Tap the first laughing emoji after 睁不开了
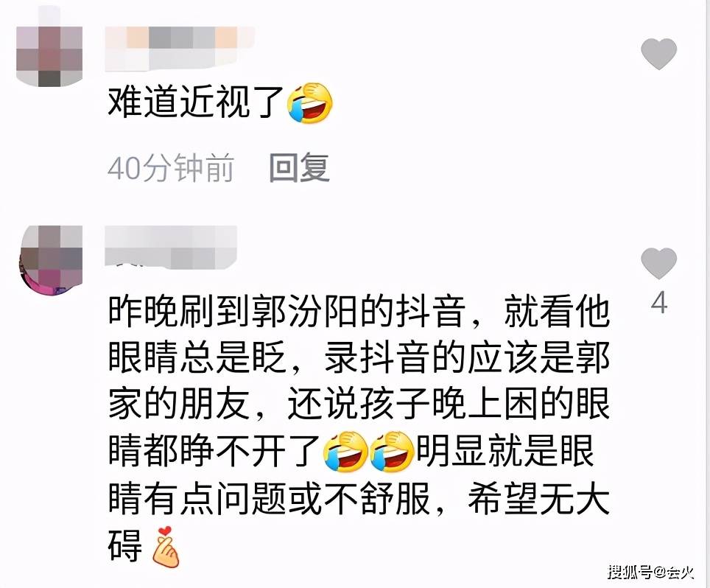Viewport: 710px width, 588px height. click(x=345, y=452)
